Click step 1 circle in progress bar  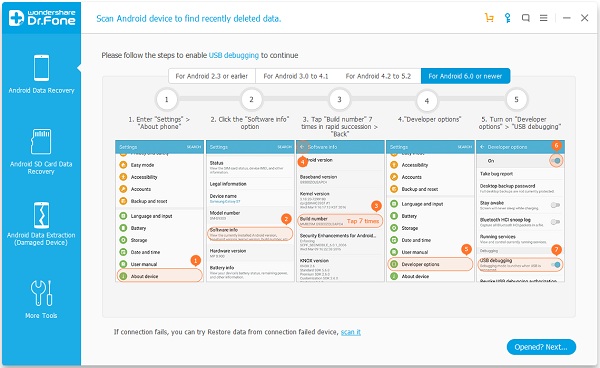166,99
